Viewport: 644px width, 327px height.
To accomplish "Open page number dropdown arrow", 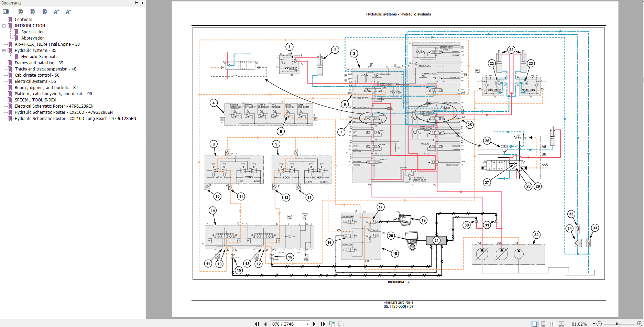I will [x=307, y=324].
